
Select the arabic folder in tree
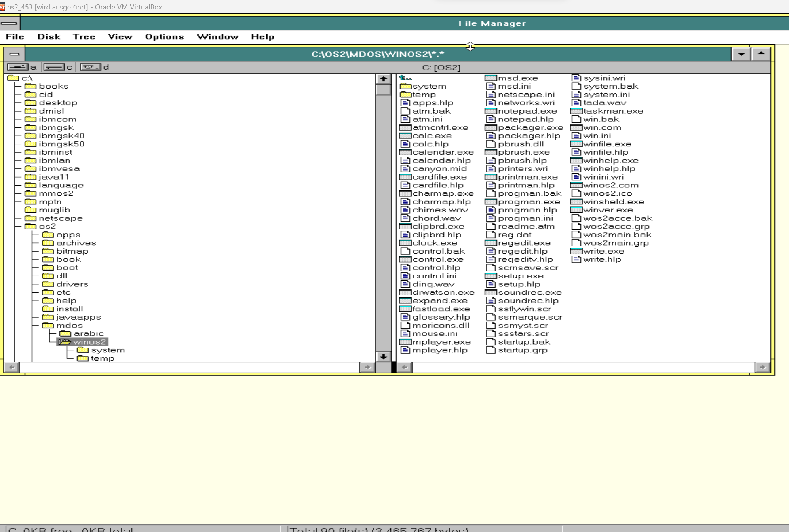point(82,333)
